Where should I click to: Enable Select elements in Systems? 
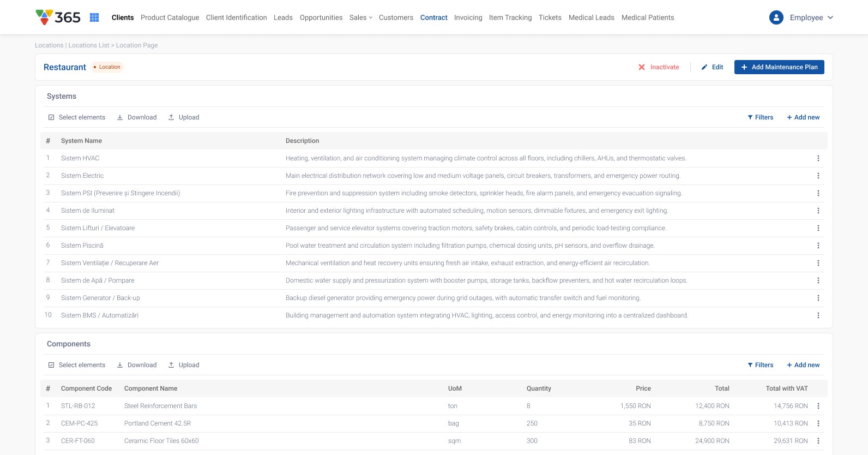pyautogui.click(x=77, y=117)
